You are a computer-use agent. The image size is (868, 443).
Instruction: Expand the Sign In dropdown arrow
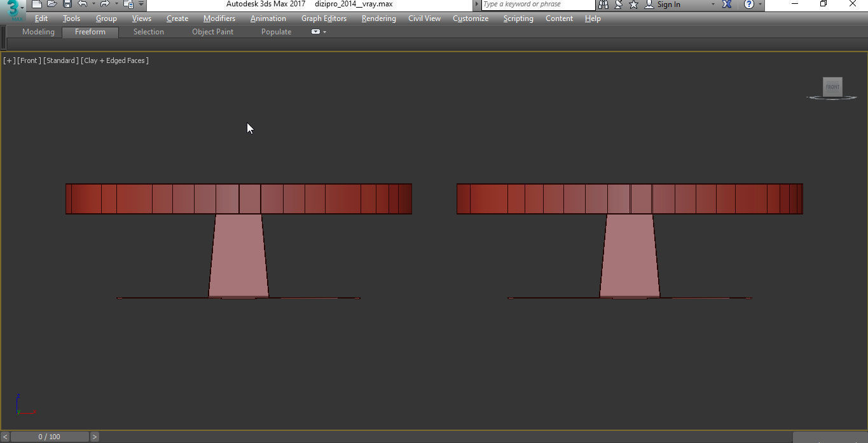712,4
